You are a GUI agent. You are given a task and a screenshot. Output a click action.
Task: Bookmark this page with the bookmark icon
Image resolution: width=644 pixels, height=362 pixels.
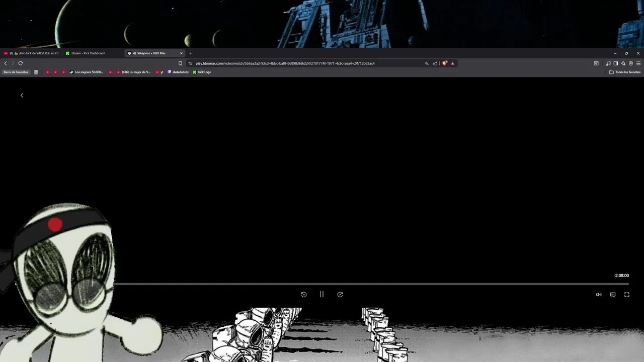[x=180, y=63]
